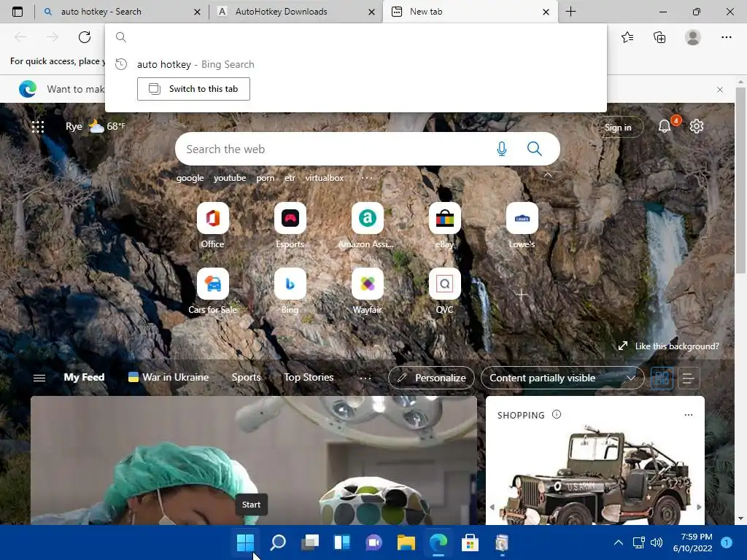Open Content partially visible dropdown
Viewport: 747px width, 560px height.
click(x=562, y=378)
